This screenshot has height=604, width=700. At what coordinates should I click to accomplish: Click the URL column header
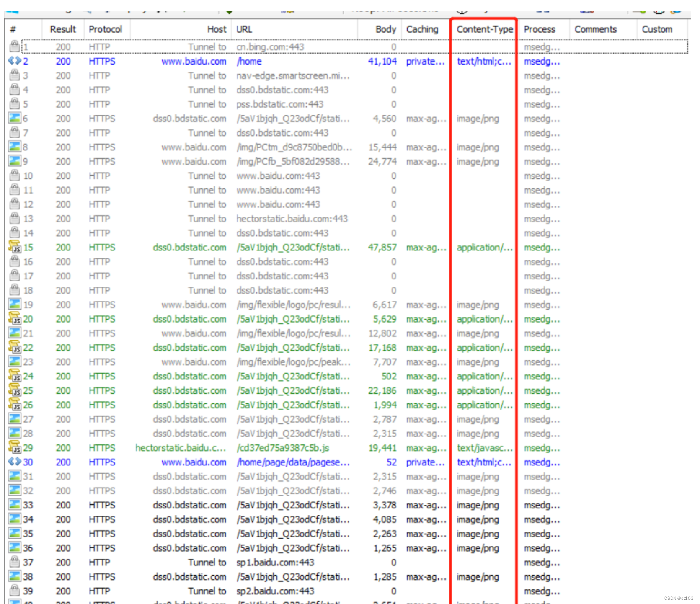point(294,29)
